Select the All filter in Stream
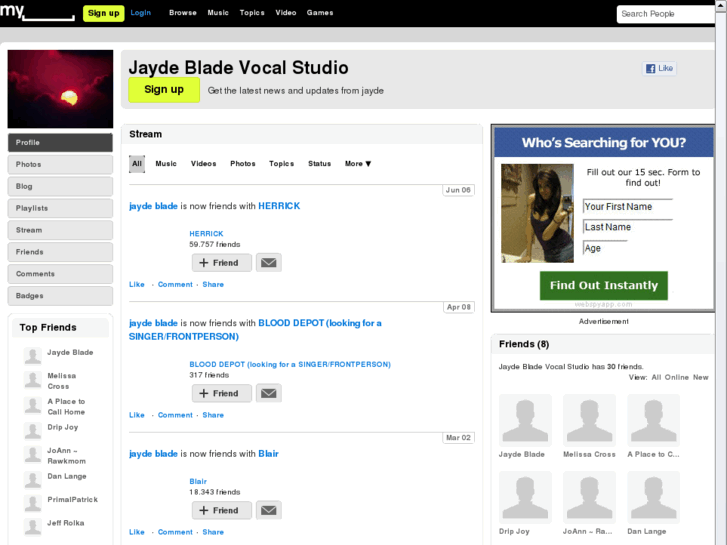Screen dimensions: 727x545 (137, 164)
